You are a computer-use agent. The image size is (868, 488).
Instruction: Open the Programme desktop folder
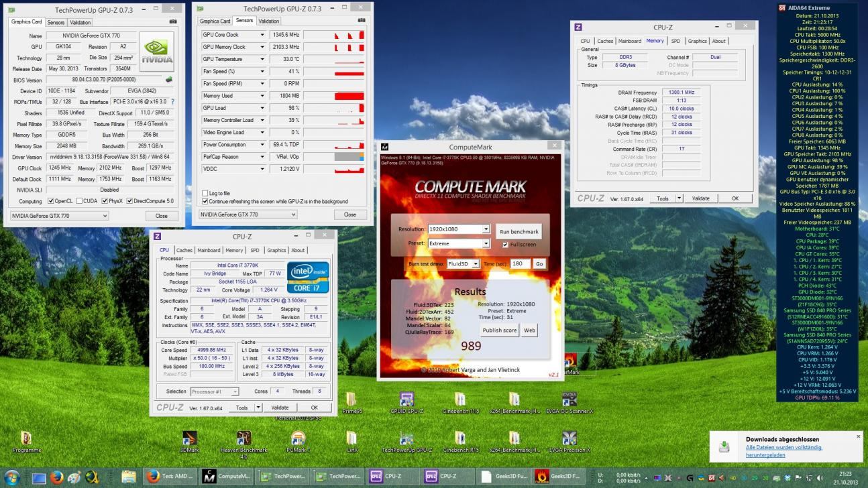click(x=27, y=442)
